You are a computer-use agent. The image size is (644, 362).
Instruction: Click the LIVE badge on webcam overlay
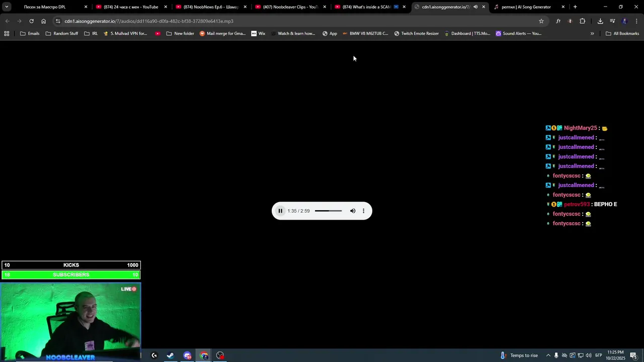(x=128, y=289)
